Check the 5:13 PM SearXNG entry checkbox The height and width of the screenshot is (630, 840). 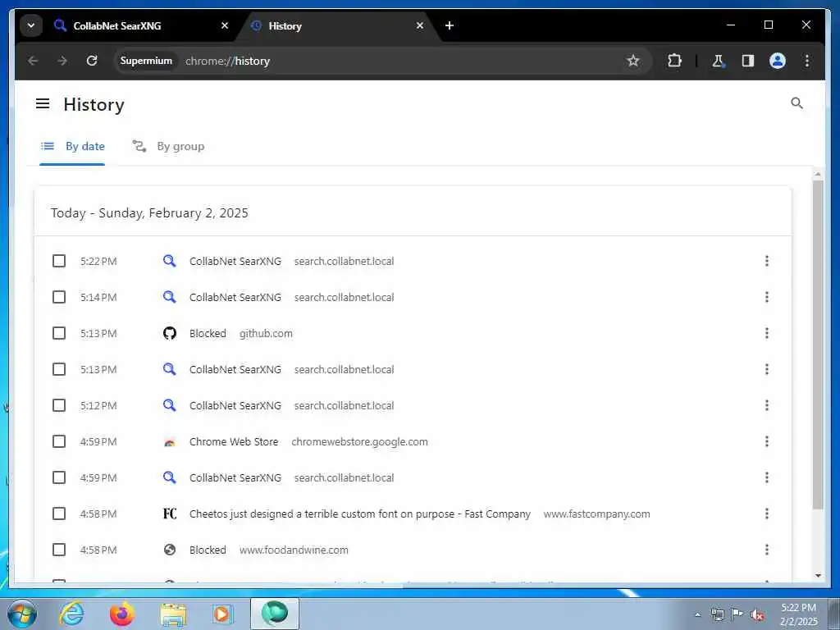(x=59, y=369)
